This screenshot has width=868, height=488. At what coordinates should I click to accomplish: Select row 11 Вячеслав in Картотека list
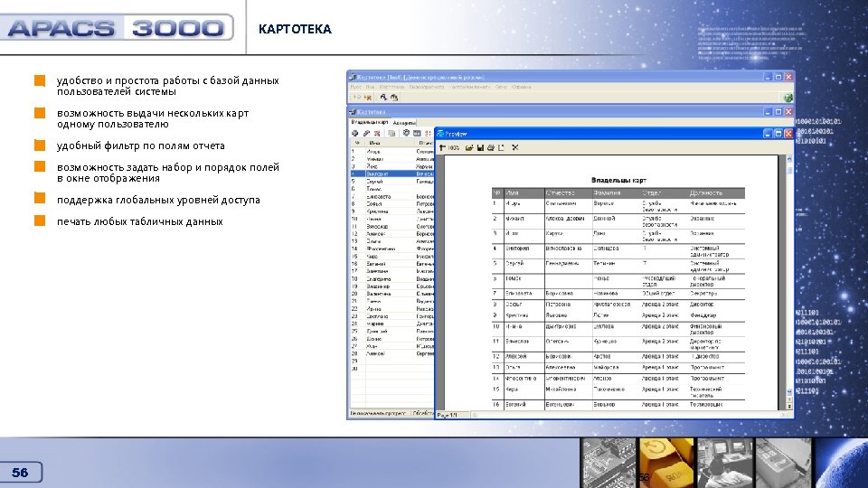(392, 226)
